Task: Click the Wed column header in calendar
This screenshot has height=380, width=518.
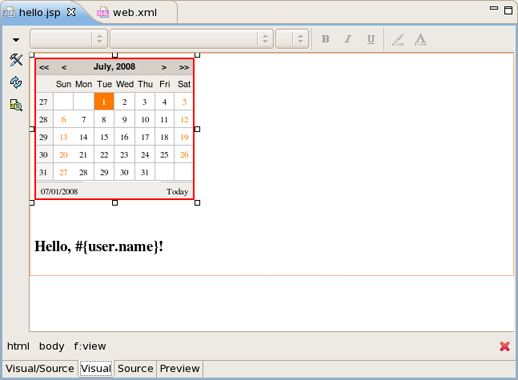Action: pyautogui.click(x=125, y=84)
